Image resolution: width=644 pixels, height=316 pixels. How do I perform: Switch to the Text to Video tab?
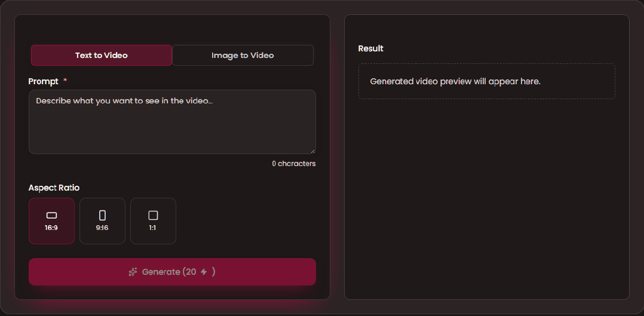point(102,55)
